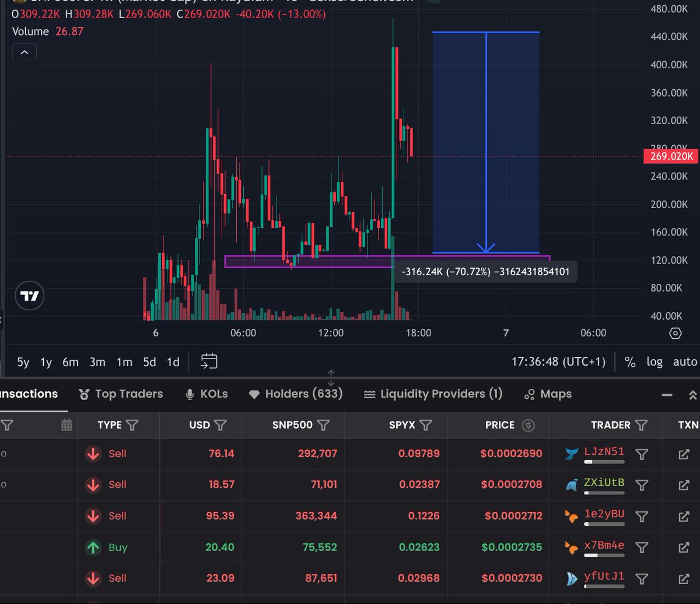Click the panel resize handle arrows
The height and width of the screenshot is (604, 700).
point(331,377)
